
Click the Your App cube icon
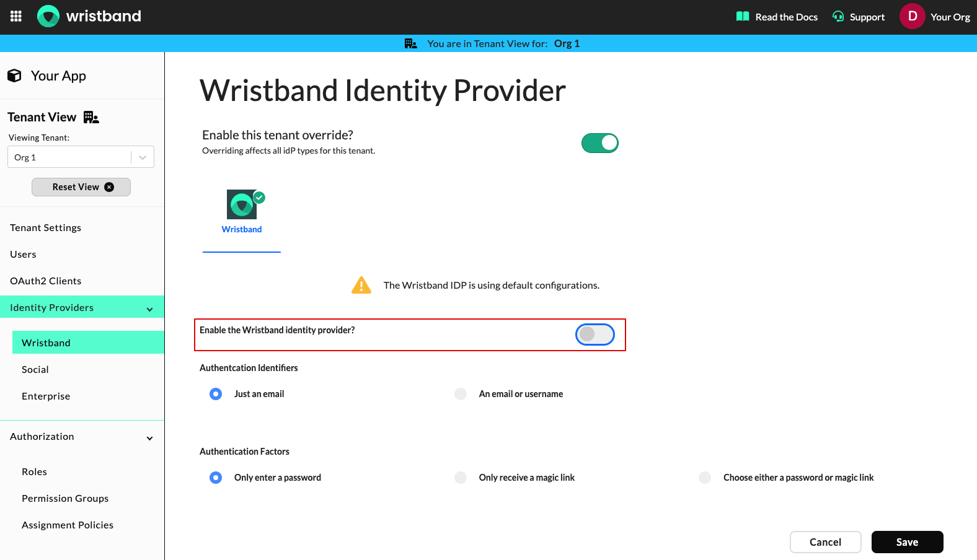[14, 76]
